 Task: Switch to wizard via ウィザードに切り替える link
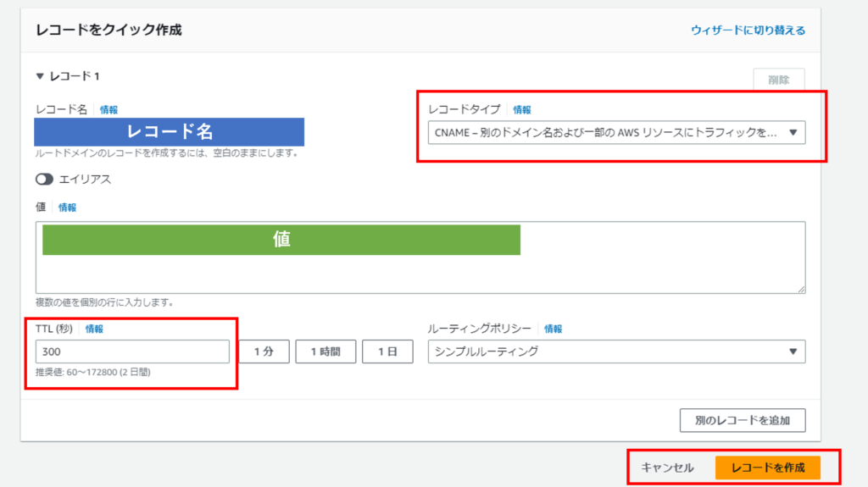tap(748, 30)
